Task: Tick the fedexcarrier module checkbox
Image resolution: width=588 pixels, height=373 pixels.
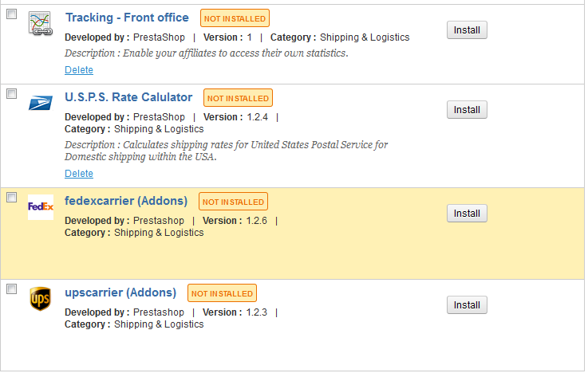Action: (11, 198)
